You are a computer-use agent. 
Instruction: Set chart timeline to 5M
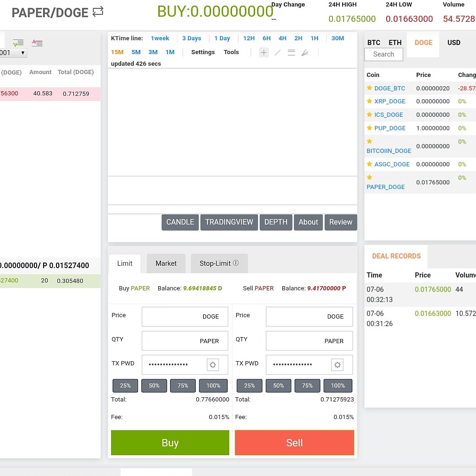(136, 52)
